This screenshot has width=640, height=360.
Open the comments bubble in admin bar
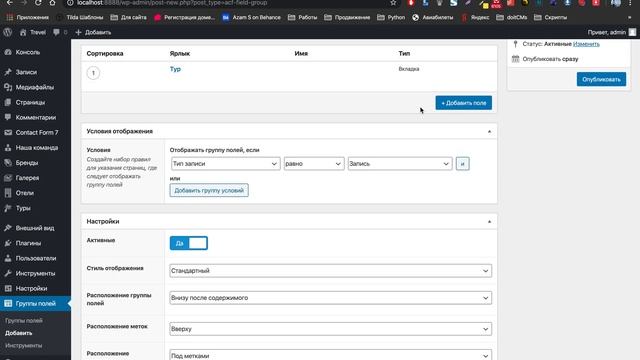coord(56,32)
